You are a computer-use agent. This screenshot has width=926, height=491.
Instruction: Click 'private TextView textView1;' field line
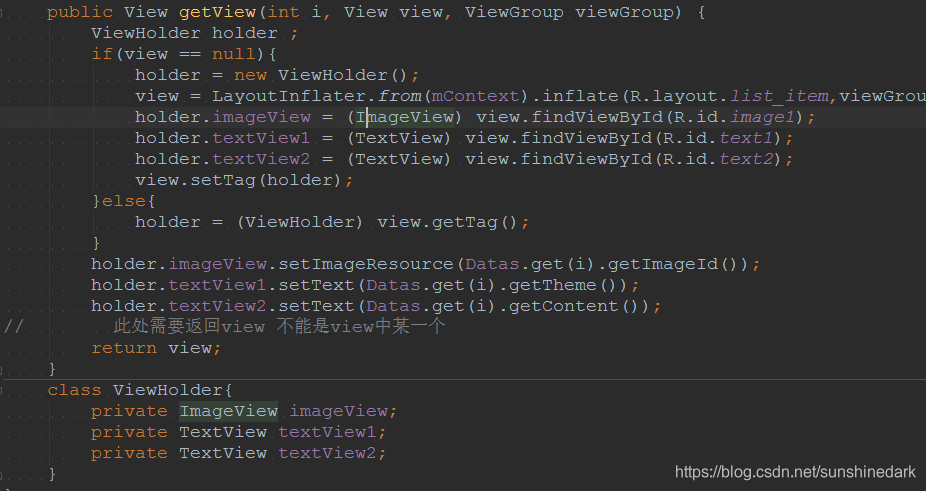tap(239, 432)
